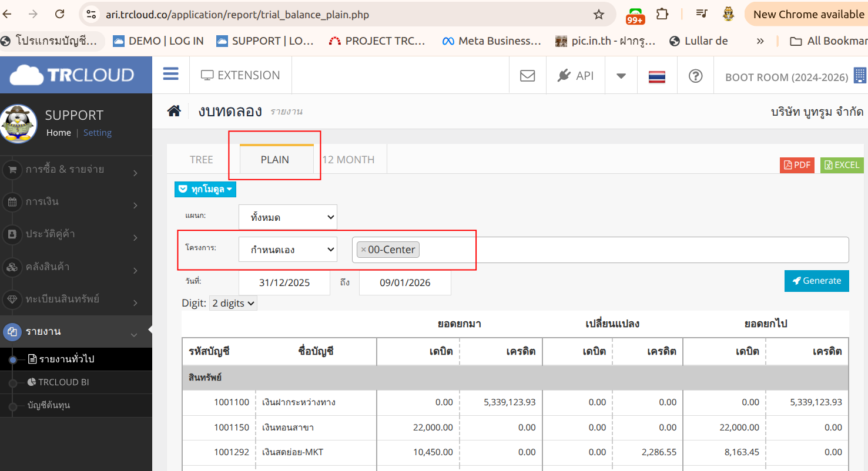The image size is (868, 471).
Task: Bookmark page with star icon
Action: (x=598, y=15)
